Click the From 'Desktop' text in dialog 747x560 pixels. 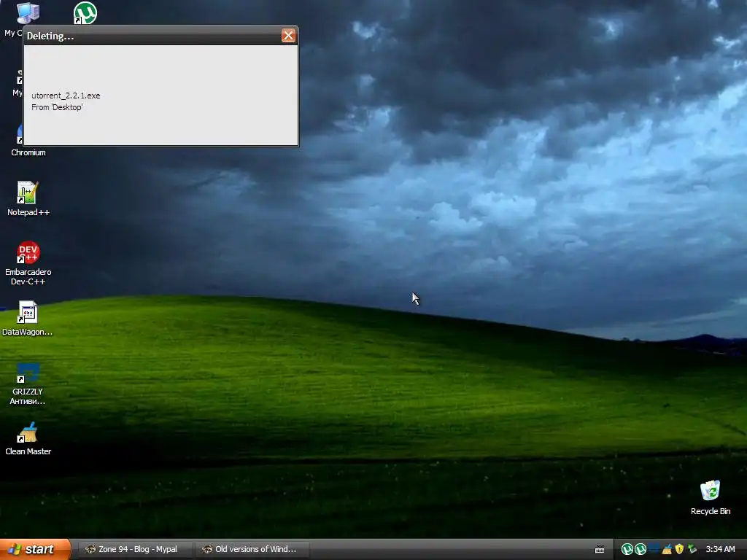pos(57,107)
